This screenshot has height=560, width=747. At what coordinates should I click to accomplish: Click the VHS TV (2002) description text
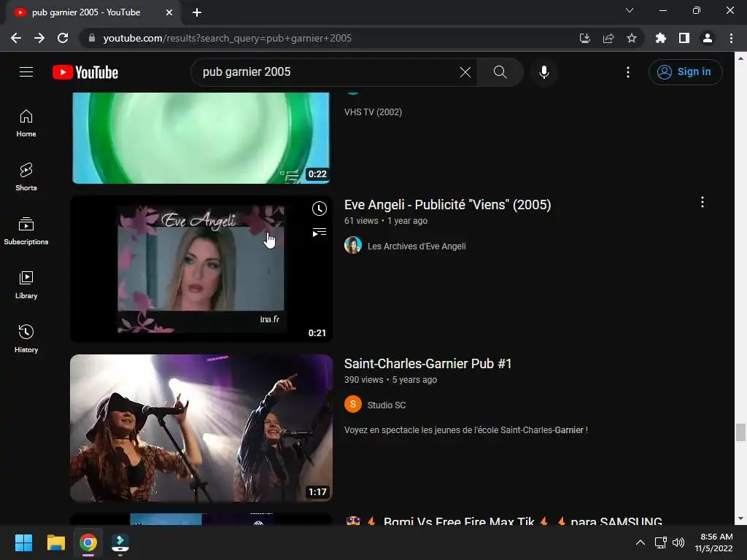pyautogui.click(x=373, y=112)
